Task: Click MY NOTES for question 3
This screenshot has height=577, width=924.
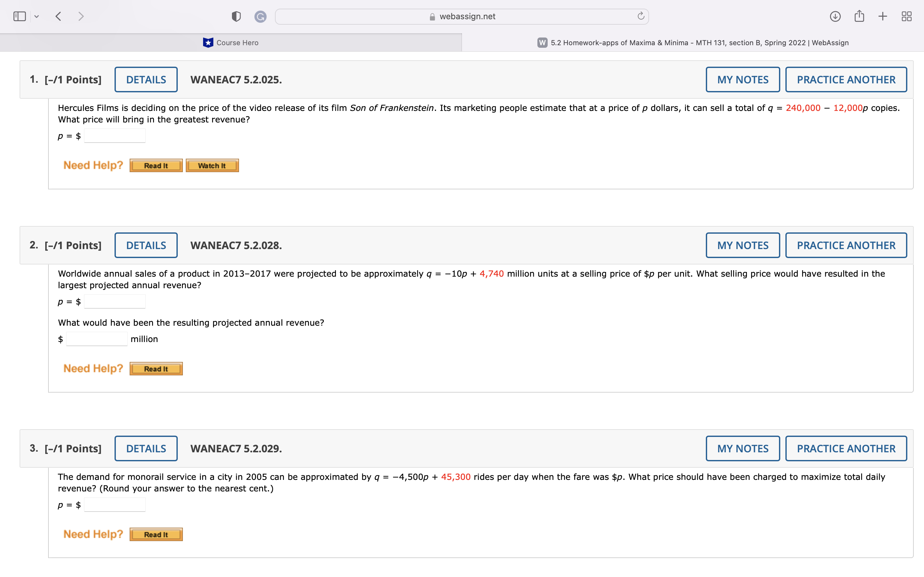Action: click(x=742, y=448)
